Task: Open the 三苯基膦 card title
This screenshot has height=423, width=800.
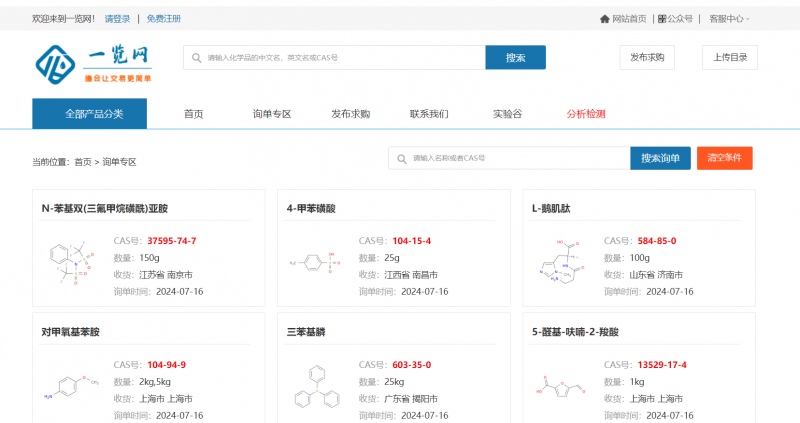Action: point(306,332)
